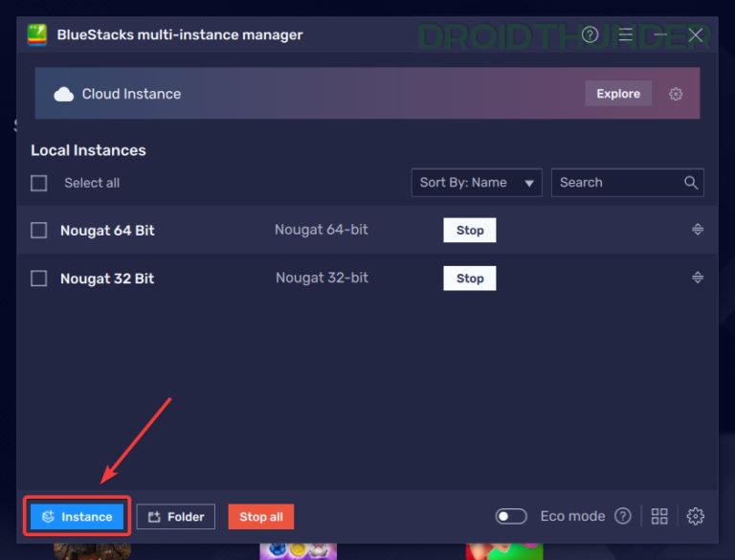Stop the Nougat 32 Bit instance

pyautogui.click(x=469, y=279)
